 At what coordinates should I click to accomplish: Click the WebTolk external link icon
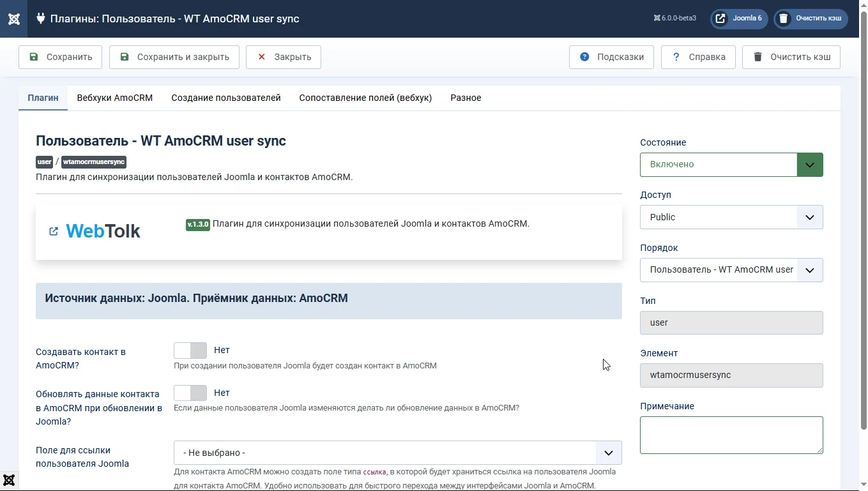(54, 231)
